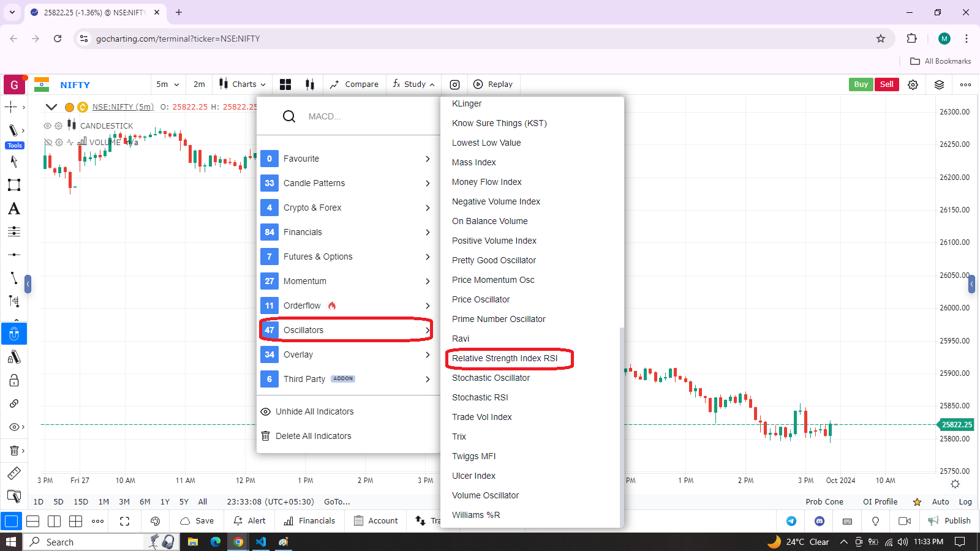
Task: Open Windows Start menu
Action: [x=11, y=542]
